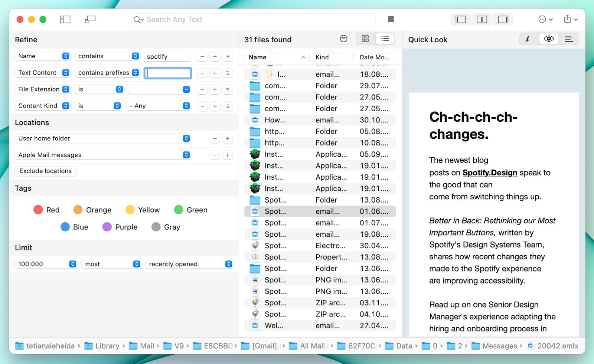Select the center split layout button
The width and height of the screenshot is (594, 364).
pos(482,19)
